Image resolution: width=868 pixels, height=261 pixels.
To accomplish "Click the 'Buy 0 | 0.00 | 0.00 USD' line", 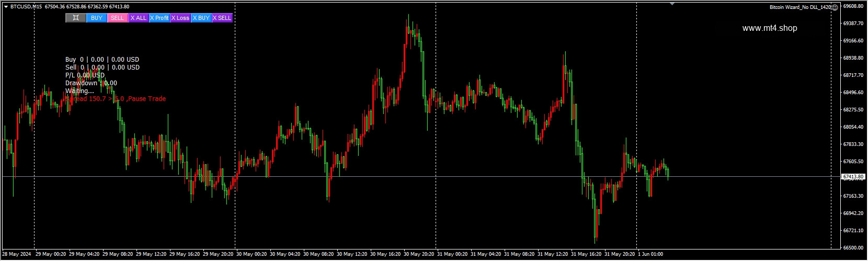I will click(102, 60).
